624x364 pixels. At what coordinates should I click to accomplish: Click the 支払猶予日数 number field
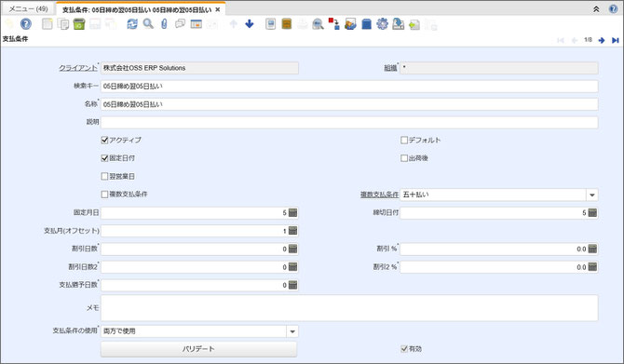pos(195,285)
